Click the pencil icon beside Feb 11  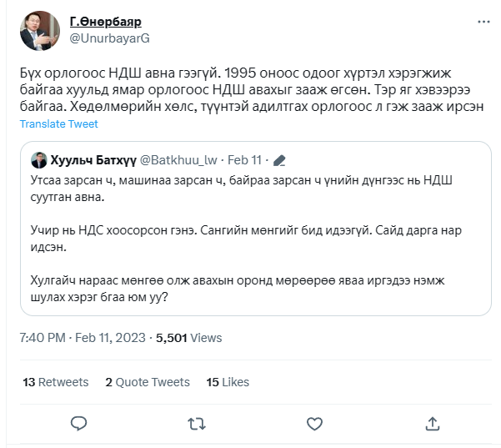[x=280, y=159]
